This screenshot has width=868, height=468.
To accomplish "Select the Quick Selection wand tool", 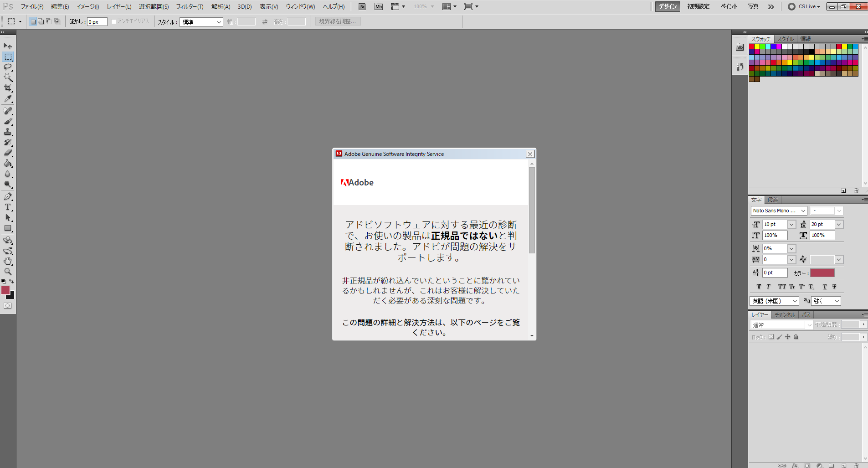I will tap(8, 78).
